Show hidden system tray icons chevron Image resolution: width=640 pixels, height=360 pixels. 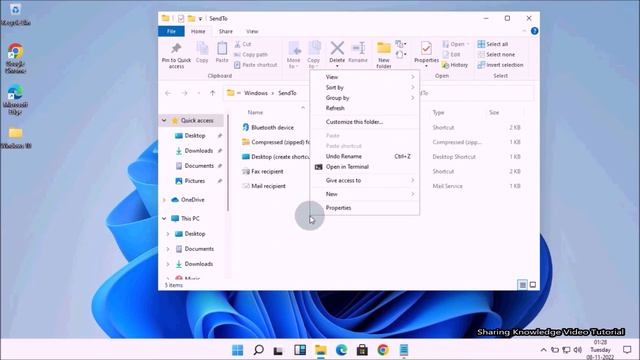(543, 350)
